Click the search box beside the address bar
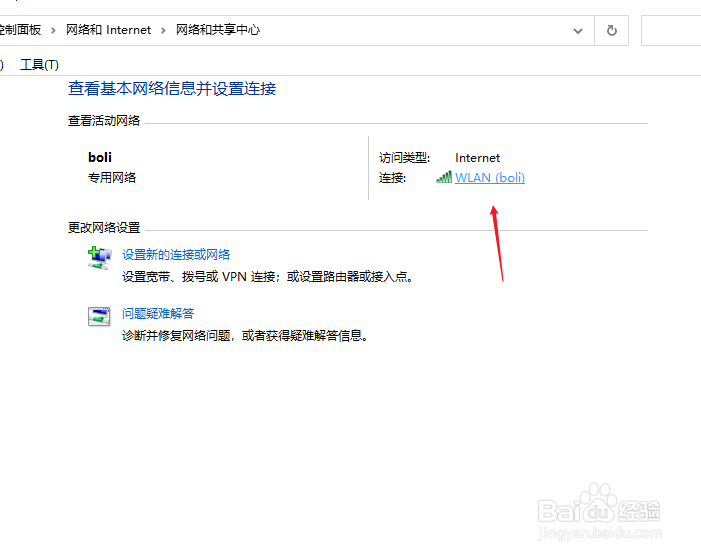This screenshot has width=701, height=558. point(671,30)
